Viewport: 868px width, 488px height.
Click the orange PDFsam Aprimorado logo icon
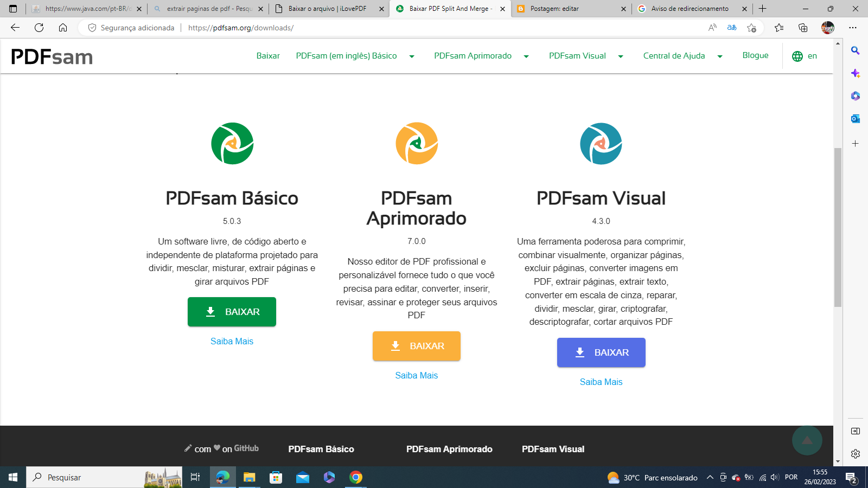[417, 144]
